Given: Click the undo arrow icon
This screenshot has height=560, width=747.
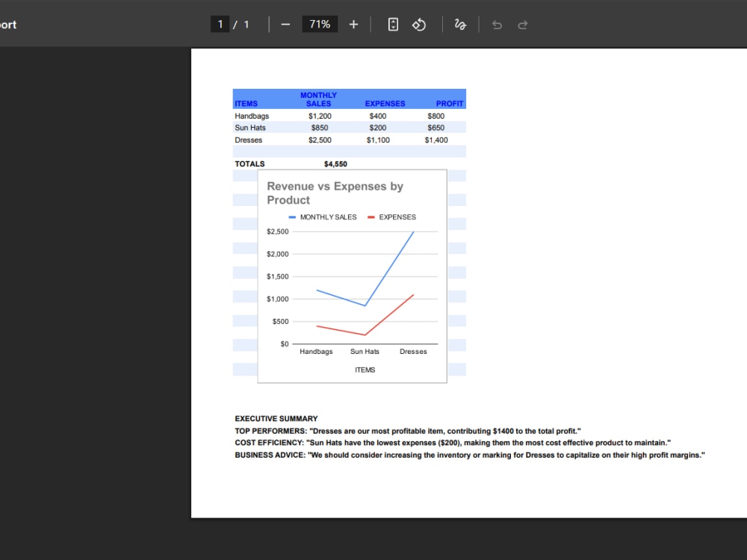Looking at the screenshot, I should (497, 25).
